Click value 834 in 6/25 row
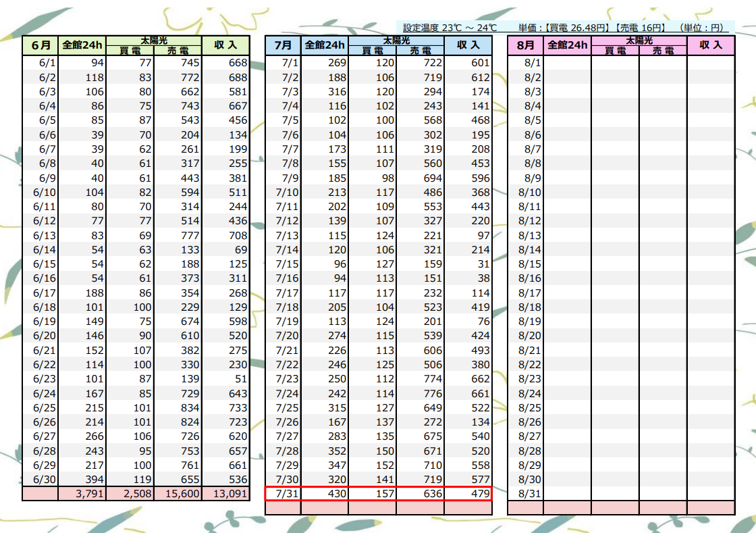The width and height of the screenshot is (756, 533). [x=178, y=407]
